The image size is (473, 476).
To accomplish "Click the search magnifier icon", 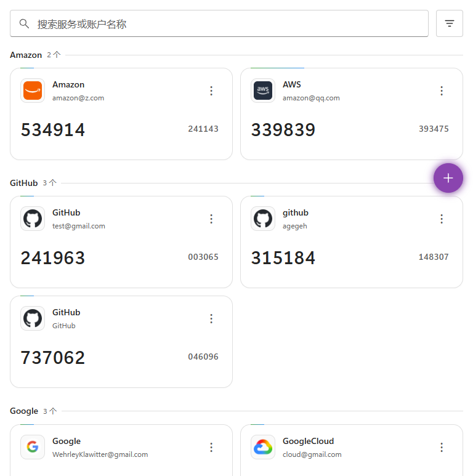I will pos(24,23).
